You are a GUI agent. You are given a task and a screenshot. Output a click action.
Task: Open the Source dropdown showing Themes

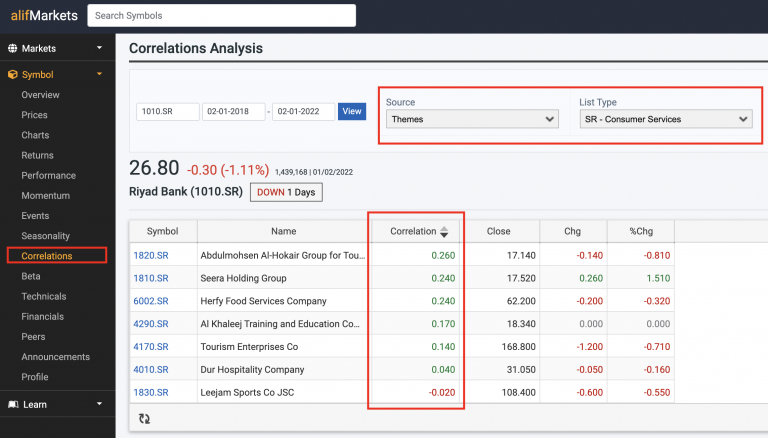coord(473,119)
